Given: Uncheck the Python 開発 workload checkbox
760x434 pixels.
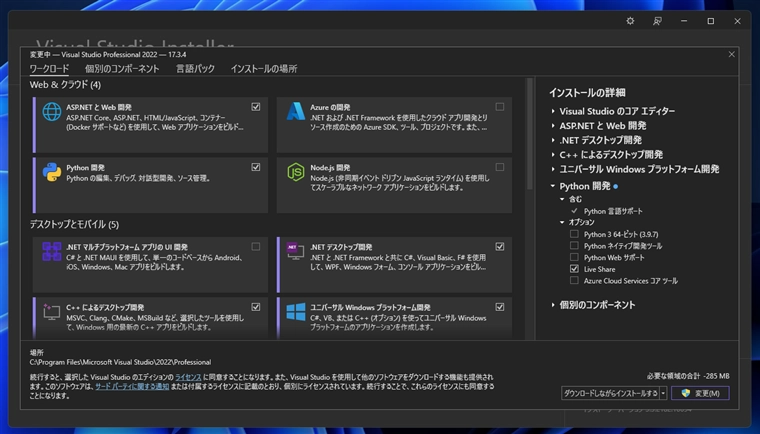Looking at the screenshot, I should coord(256,167).
